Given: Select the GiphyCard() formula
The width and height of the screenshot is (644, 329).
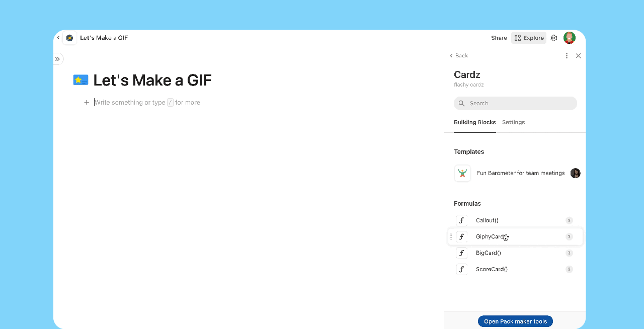Looking at the screenshot, I should tap(515, 236).
